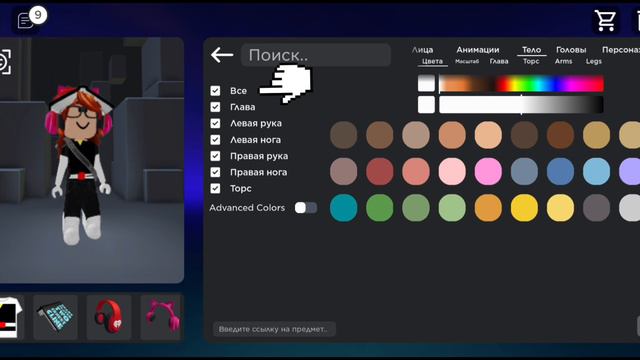This screenshot has height=360, width=640.
Task: Select the Legs sub-tab
Action: (x=593, y=61)
